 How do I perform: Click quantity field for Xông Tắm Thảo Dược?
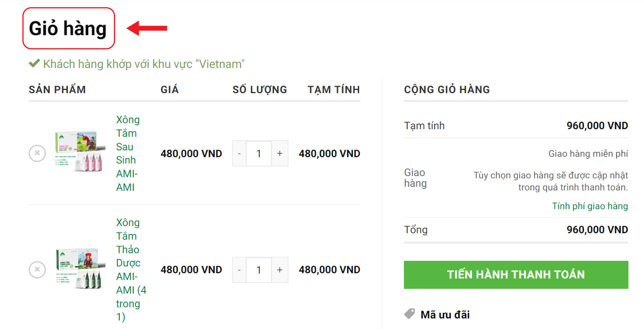click(x=259, y=270)
